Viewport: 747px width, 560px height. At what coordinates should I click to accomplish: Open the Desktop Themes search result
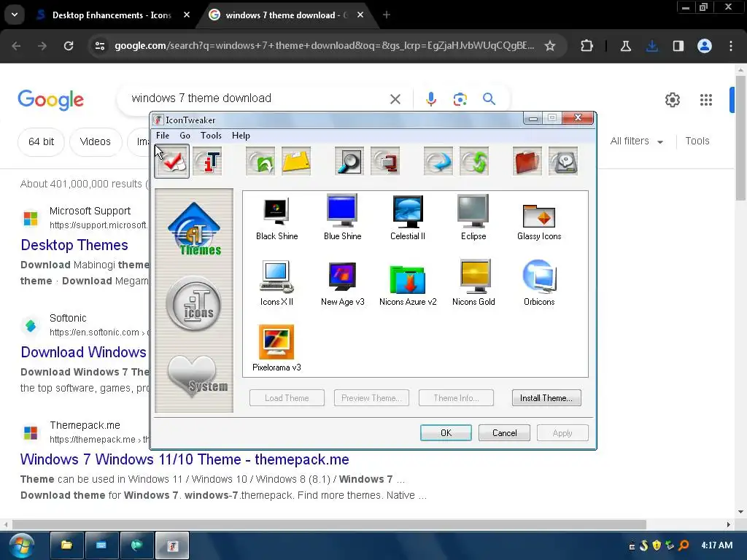point(74,245)
